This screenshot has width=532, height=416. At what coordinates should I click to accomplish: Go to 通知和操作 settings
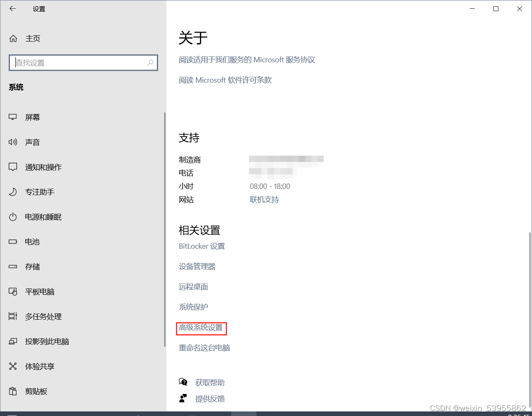coord(83,167)
